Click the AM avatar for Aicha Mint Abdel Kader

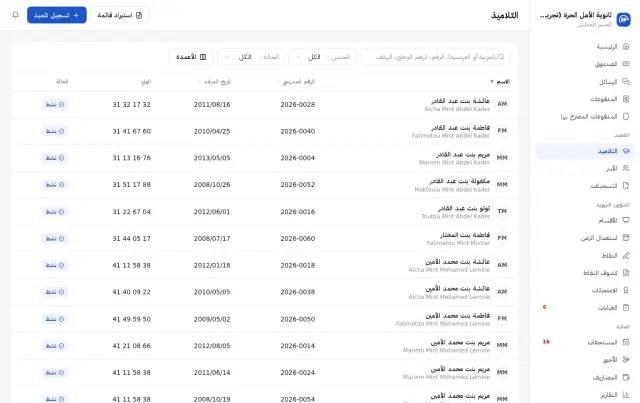tap(502, 104)
